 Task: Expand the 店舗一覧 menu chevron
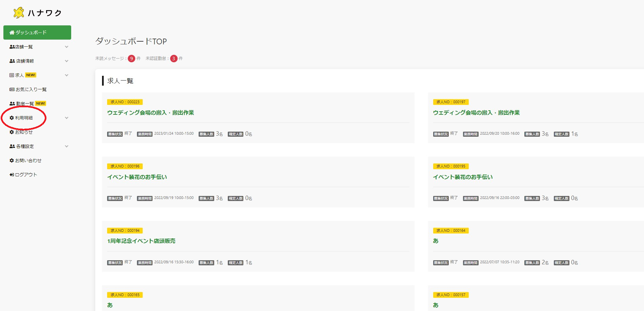[x=66, y=47]
